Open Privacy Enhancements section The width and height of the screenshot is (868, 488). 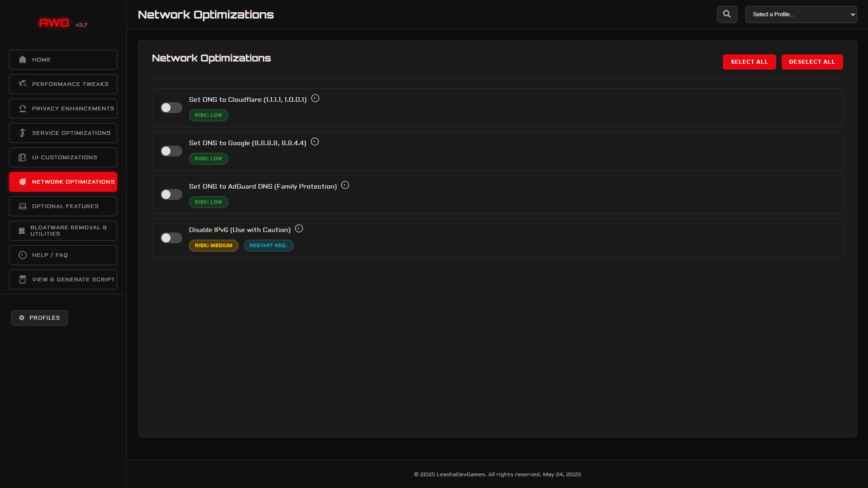click(x=63, y=109)
